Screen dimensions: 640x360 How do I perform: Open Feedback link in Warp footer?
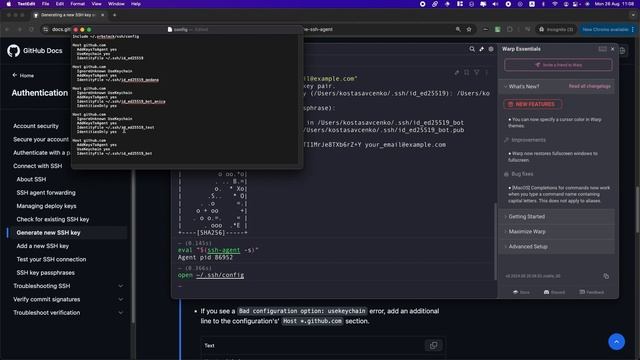(591, 292)
